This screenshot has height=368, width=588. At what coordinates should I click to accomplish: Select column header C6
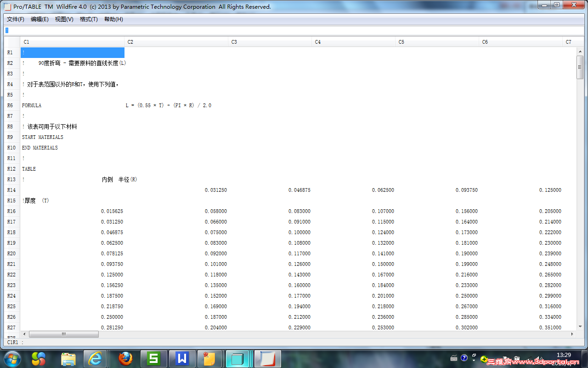coord(521,42)
